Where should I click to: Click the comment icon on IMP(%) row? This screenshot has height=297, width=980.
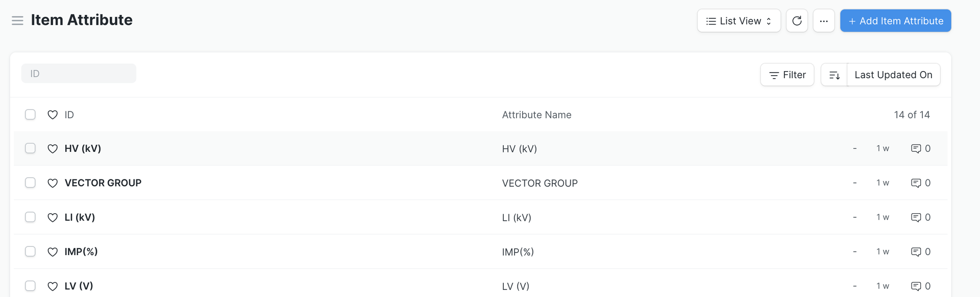pyautogui.click(x=916, y=252)
